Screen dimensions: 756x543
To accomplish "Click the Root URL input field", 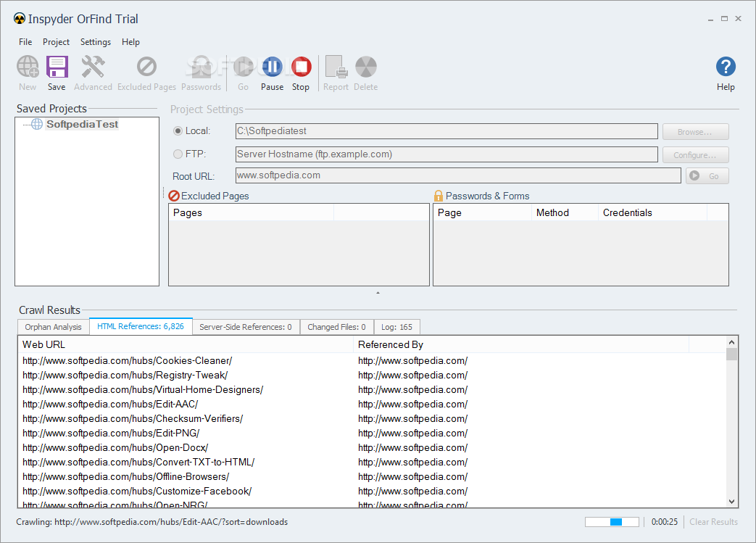I will (458, 175).
